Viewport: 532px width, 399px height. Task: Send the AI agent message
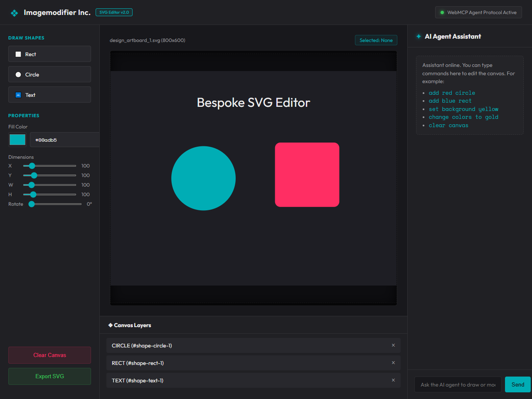(x=518, y=384)
